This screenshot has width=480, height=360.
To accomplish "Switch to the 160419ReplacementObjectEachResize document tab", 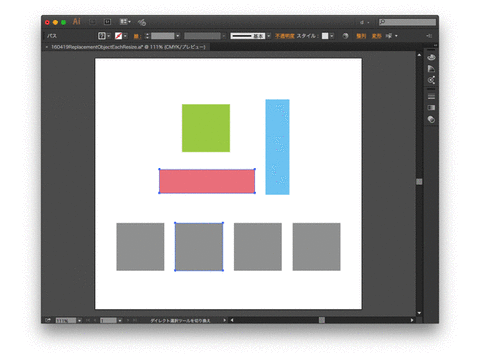I will tap(128, 47).
